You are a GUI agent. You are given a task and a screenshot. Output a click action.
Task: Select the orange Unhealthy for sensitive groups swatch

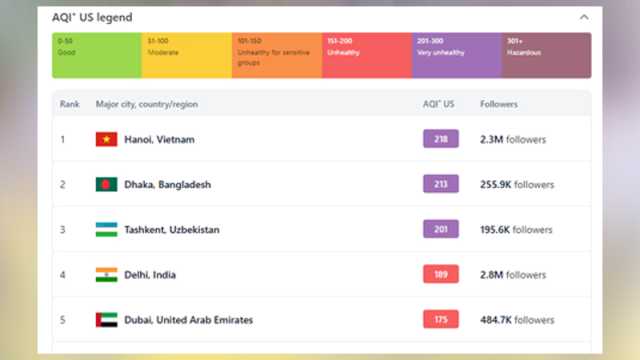pos(277,55)
